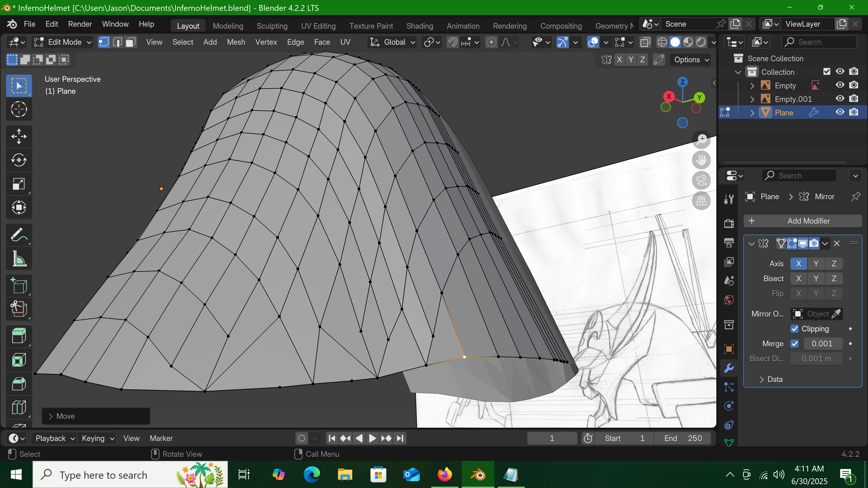Activate the Rotate tool
The height and width of the screenshot is (488, 868).
click(19, 160)
